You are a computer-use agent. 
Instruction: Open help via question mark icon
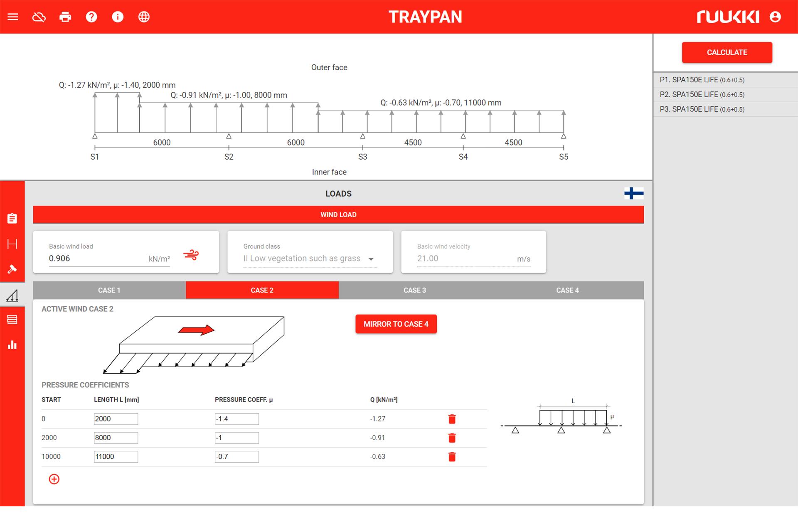91,17
